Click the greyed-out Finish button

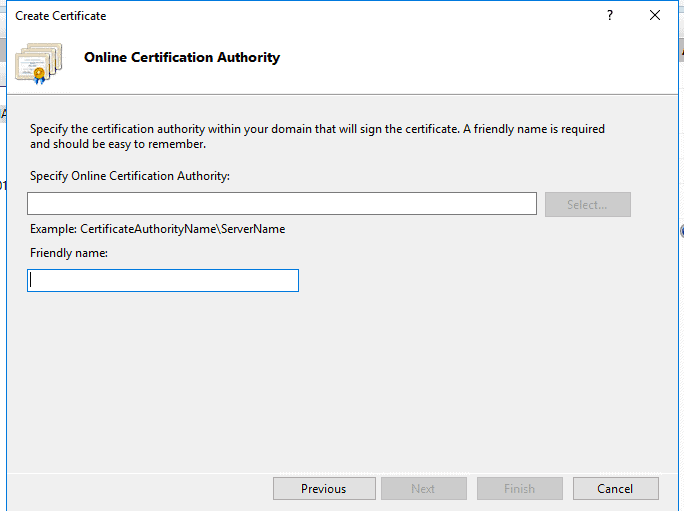click(x=520, y=488)
